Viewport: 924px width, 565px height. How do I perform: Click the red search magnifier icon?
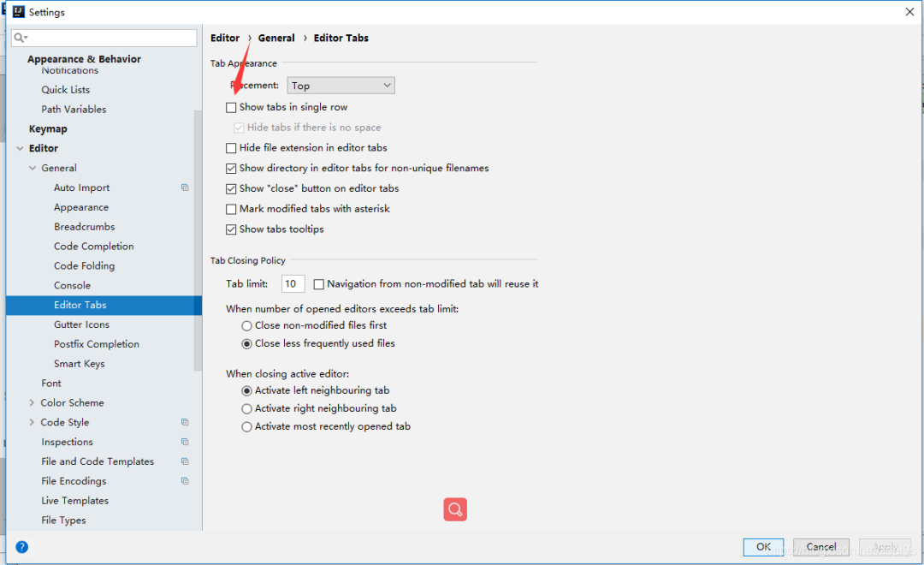pyautogui.click(x=455, y=509)
